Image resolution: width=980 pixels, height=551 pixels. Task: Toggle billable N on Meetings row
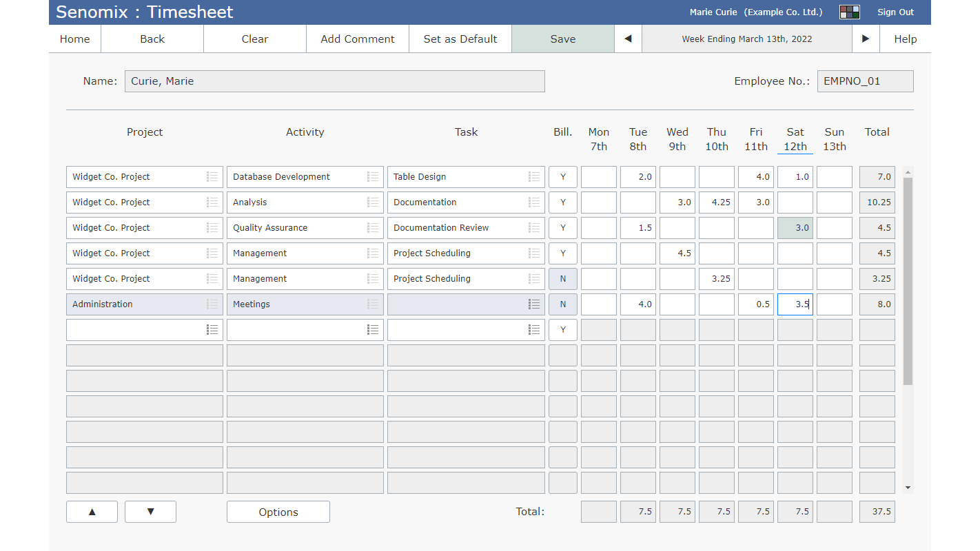point(563,304)
